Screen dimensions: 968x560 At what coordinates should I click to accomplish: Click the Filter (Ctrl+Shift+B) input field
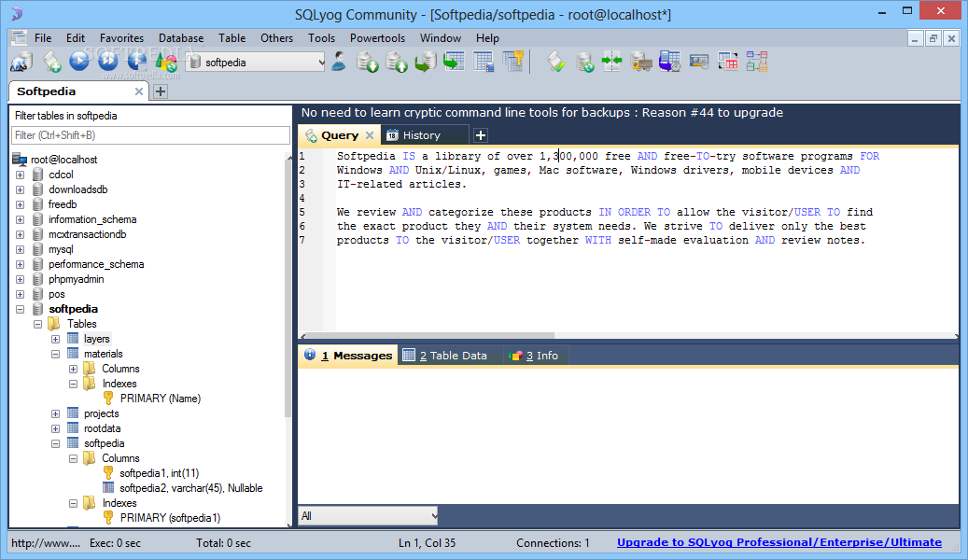150,135
